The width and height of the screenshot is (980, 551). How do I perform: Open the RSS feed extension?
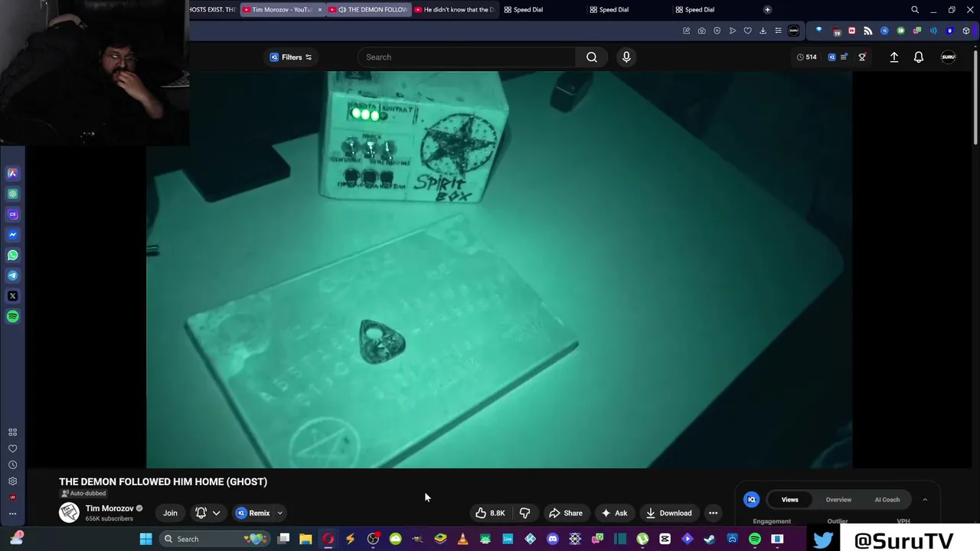[x=867, y=31]
